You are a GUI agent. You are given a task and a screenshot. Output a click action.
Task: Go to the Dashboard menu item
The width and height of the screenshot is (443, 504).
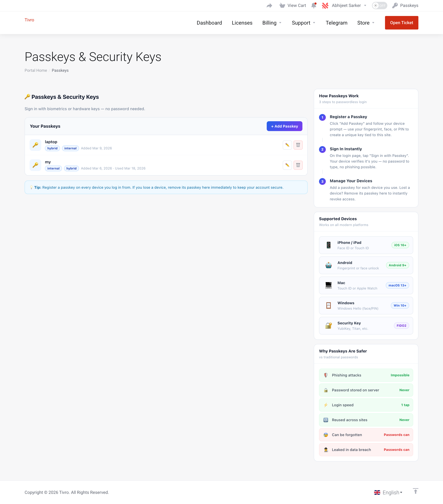tap(209, 23)
